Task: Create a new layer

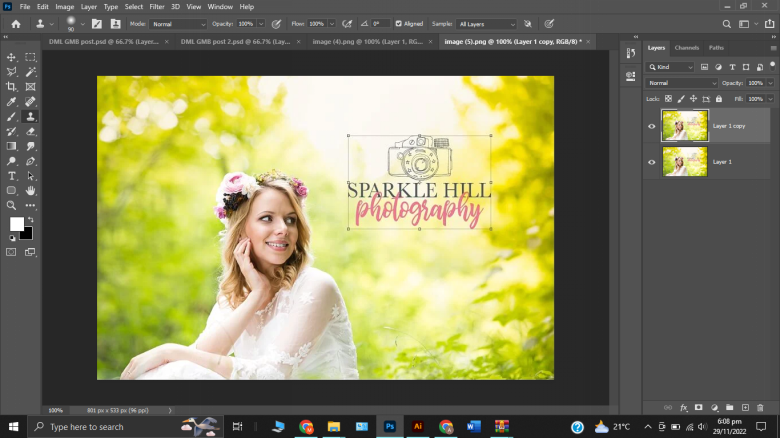Action: pos(745,408)
